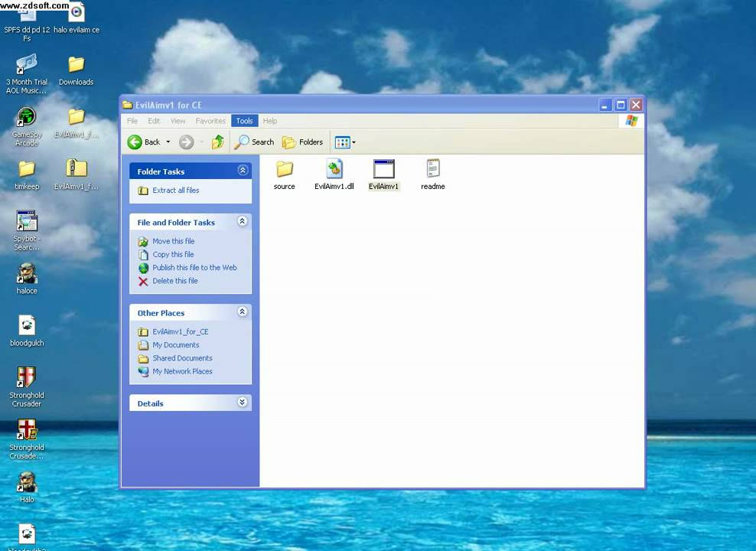
Task: Select the Spybot Search desktop shortcut
Action: tap(27, 230)
